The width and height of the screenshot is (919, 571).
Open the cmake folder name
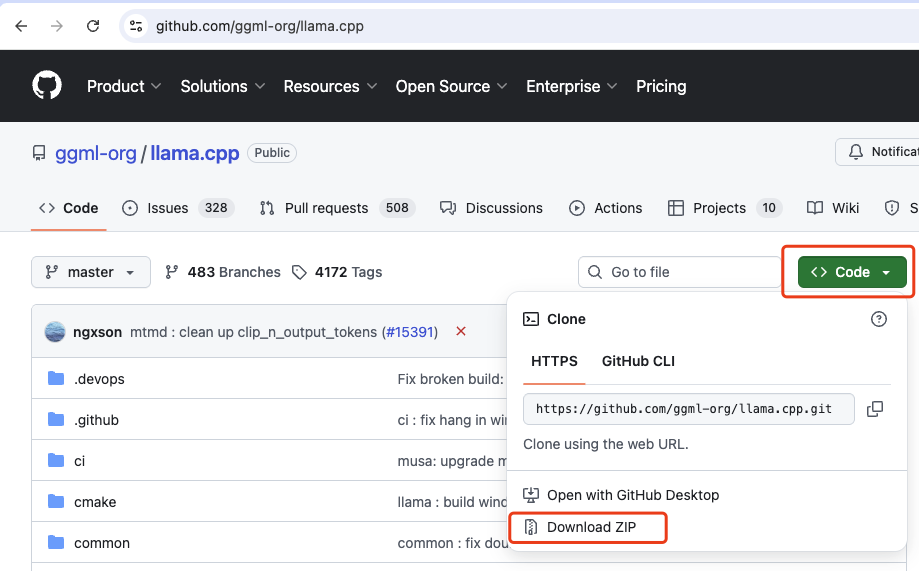click(x=95, y=502)
